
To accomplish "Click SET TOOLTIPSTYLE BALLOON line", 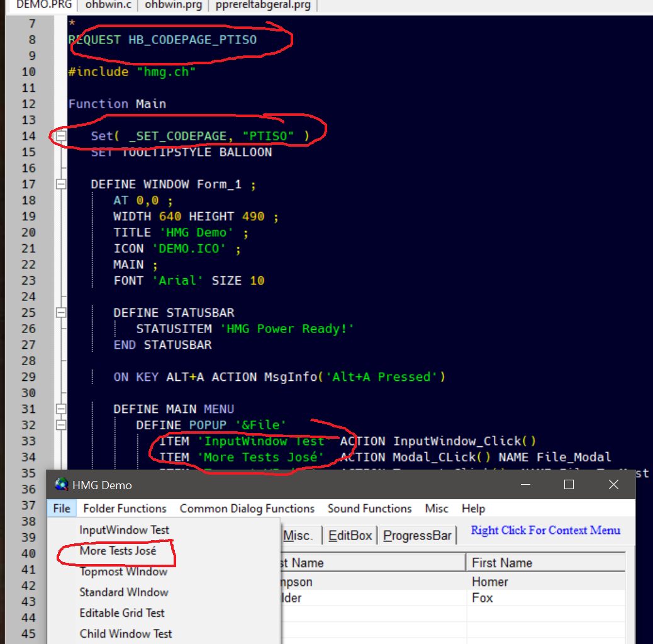I will click(x=181, y=152).
